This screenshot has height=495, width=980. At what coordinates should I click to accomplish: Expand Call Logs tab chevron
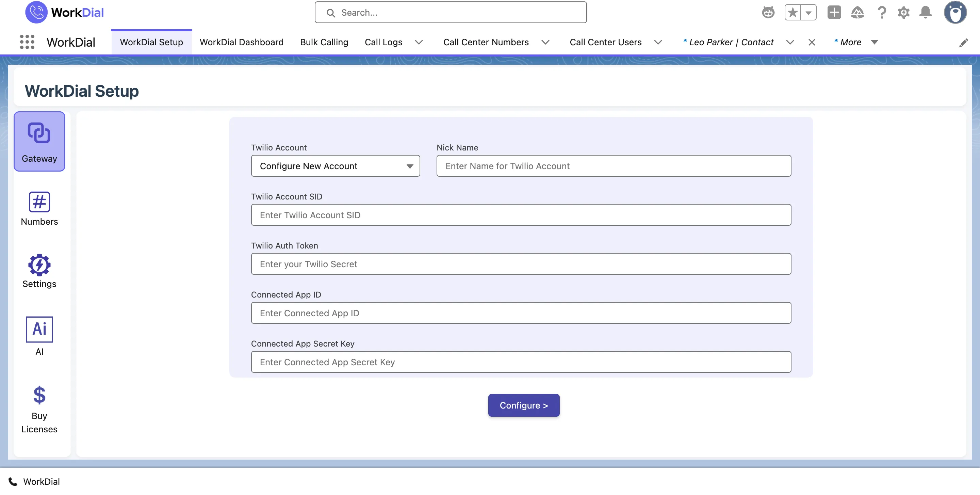tap(419, 42)
